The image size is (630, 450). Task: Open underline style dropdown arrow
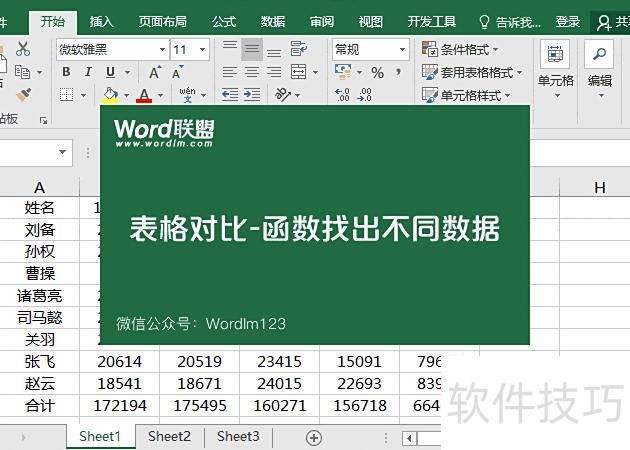click(127, 73)
